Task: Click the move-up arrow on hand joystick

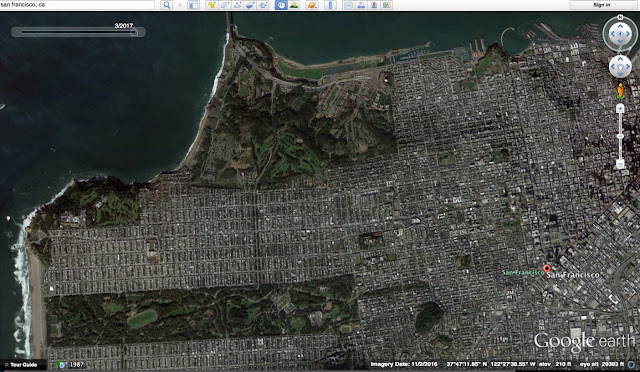Action: coord(620,60)
